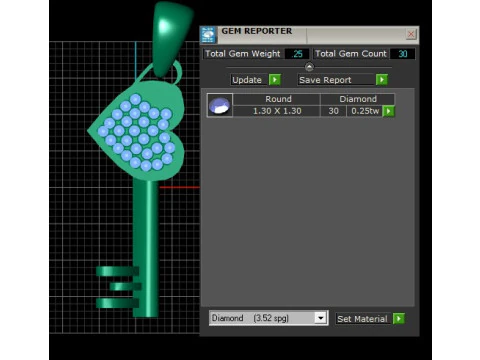The image size is (480, 360).
Task: Click the gem quantity cell 30
Action: (333, 111)
